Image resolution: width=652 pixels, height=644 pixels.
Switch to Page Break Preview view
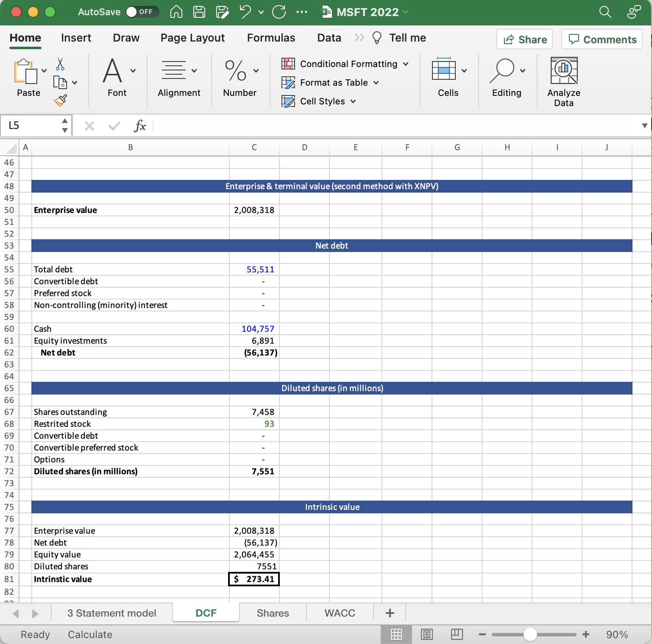coord(457,634)
